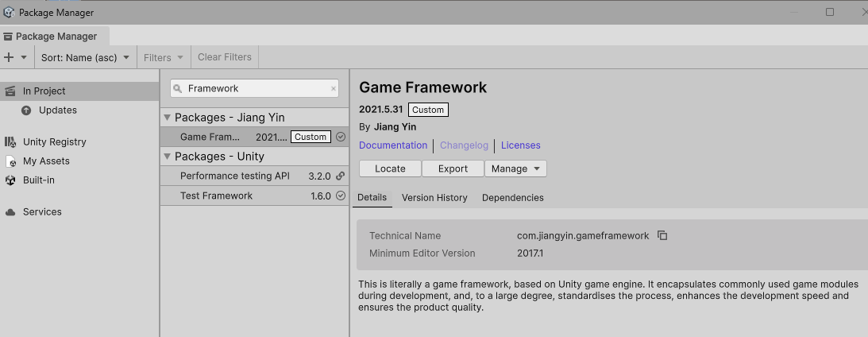868x337 pixels.
Task: Select the Performance testing API package
Action: 255,176
